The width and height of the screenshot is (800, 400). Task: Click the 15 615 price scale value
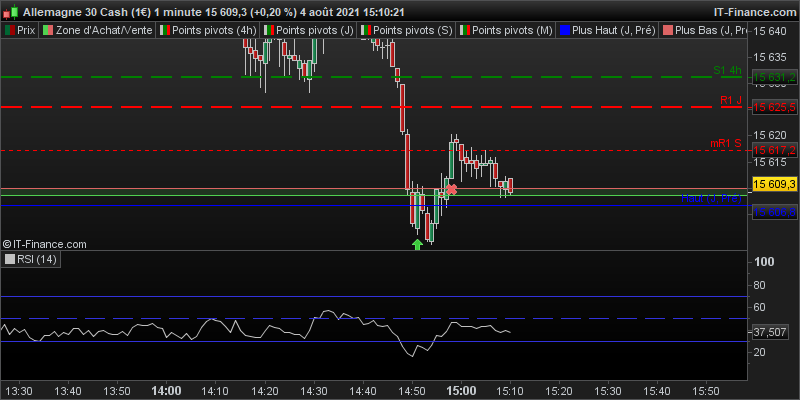pos(771,162)
